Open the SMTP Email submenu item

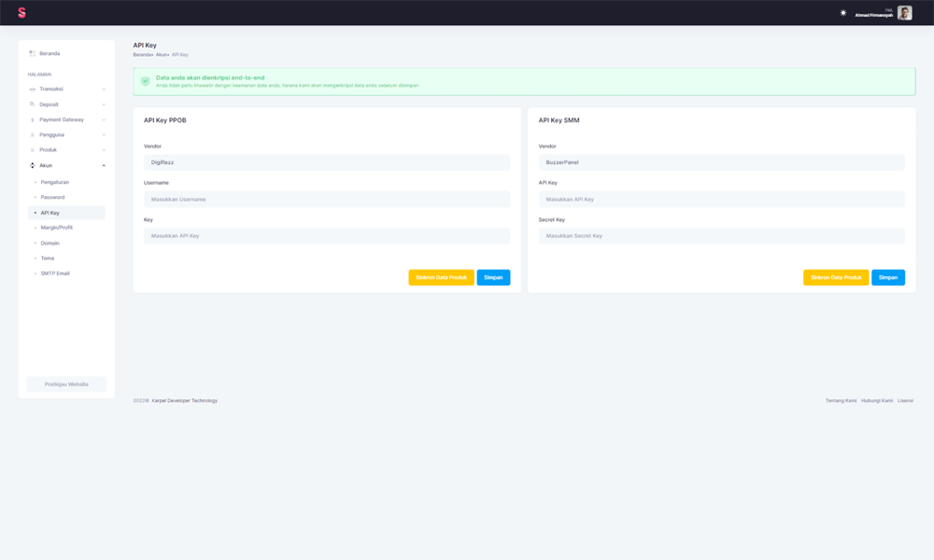55,273
